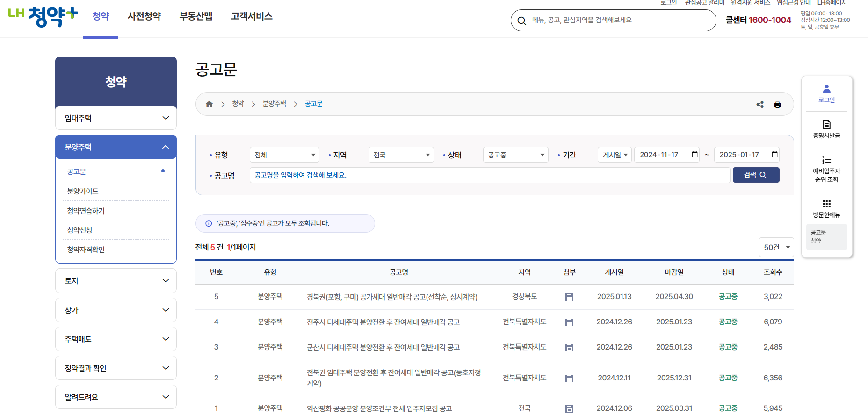
Task: Open 경북권(포항, 구미) 공가세대 일반매각 공고
Action: (392, 297)
